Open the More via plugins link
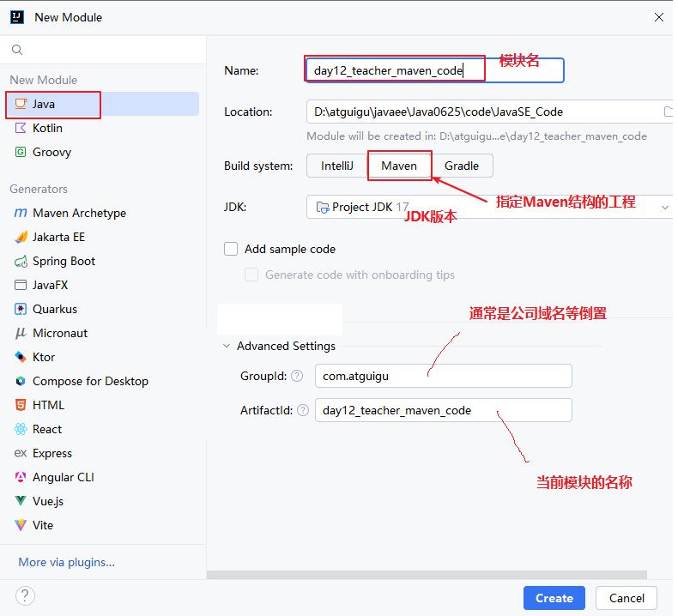The width and height of the screenshot is (678, 616). click(67, 562)
